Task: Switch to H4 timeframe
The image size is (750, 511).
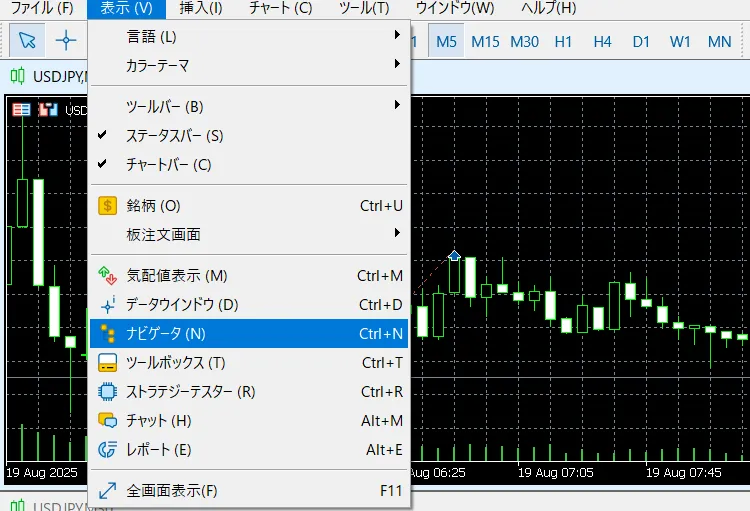Action: point(602,41)
